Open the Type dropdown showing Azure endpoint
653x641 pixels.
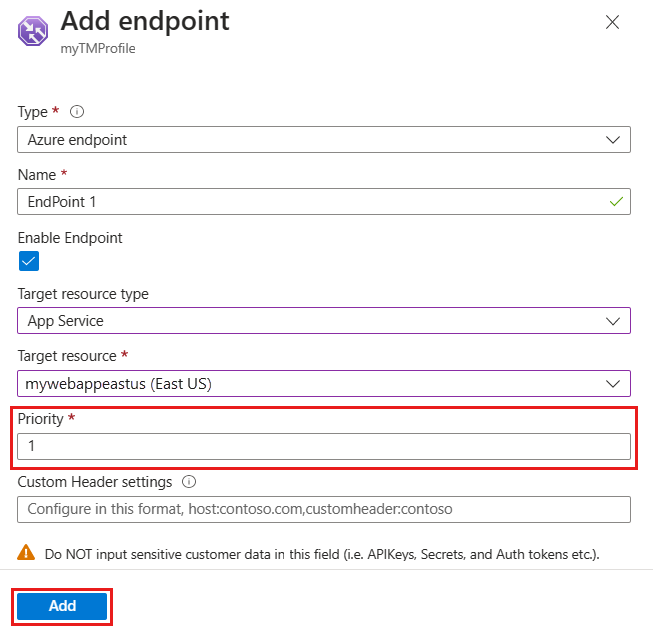[324, 140]
